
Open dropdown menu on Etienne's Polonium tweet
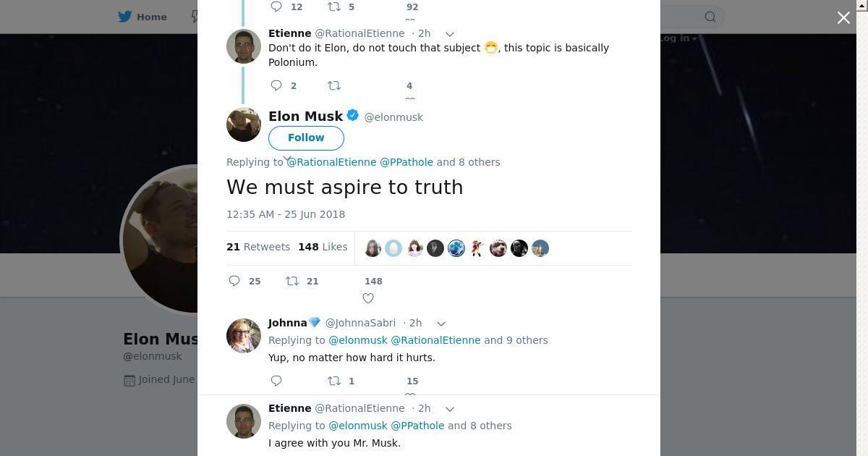(449, 34)
